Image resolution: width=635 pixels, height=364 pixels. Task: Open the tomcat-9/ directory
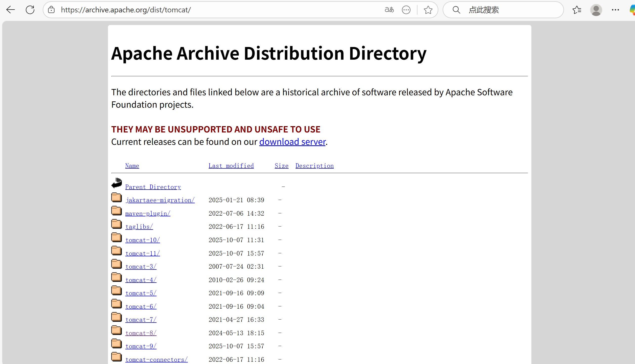tap(141, 346)
